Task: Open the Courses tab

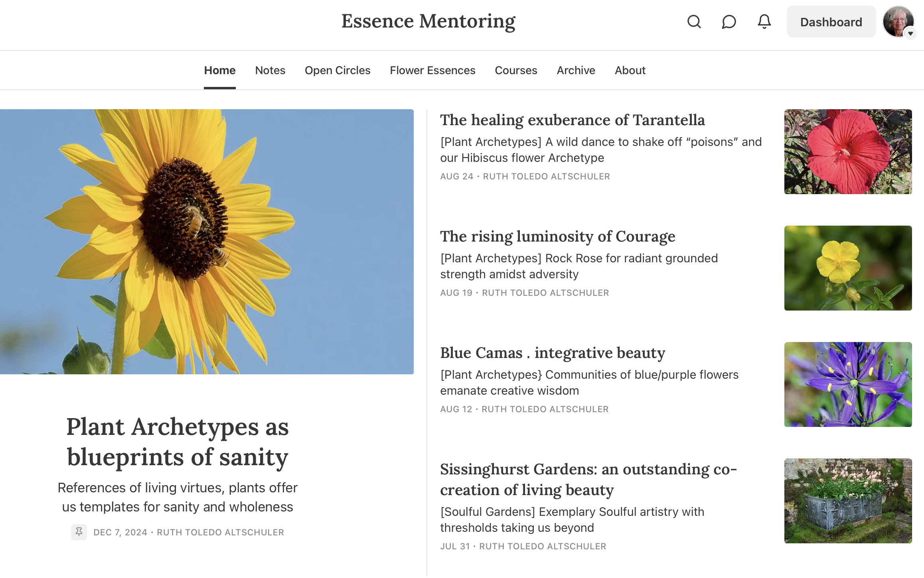Action: point(516,70)
